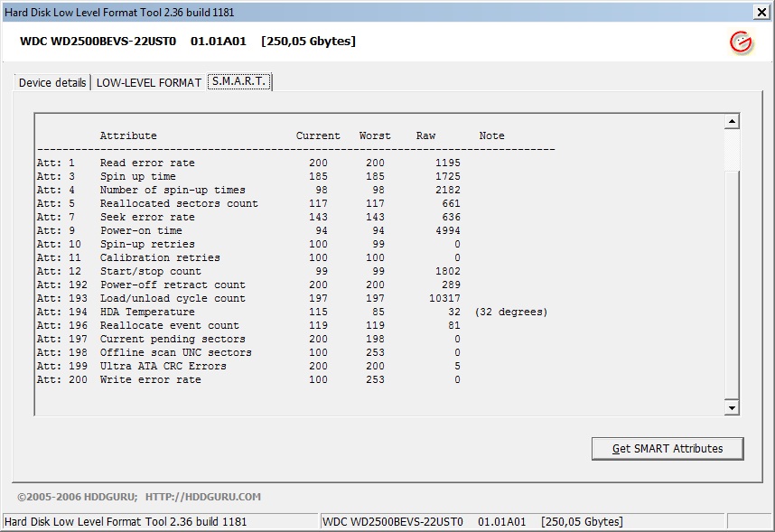Viewport: 775px width, 532px height.
Task: Click raw value 661
Action: click(x=452, y=203)
